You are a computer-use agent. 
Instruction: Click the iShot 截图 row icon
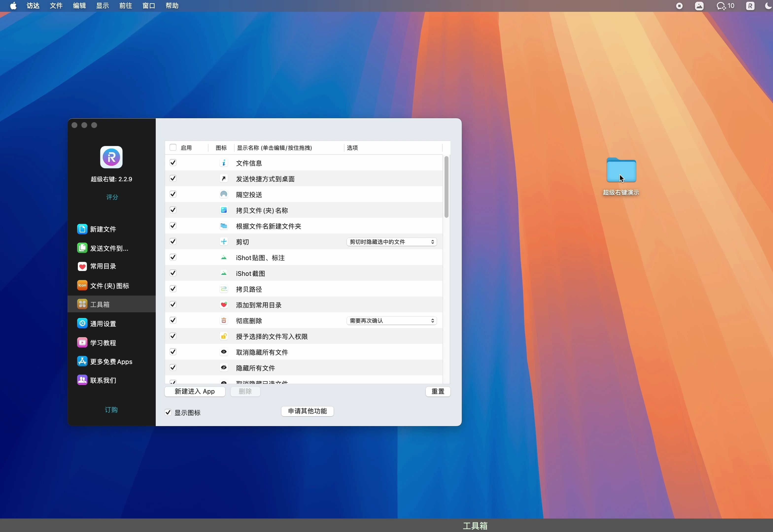[x=224, y=273]
